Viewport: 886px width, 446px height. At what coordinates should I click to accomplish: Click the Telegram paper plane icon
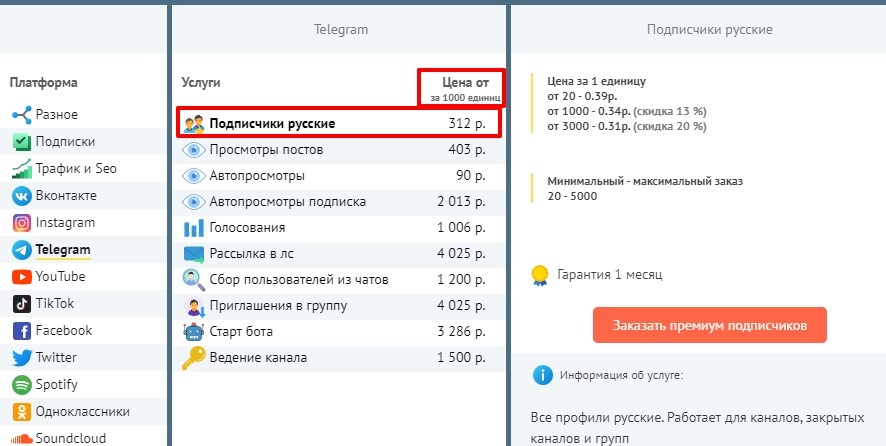[x=21, y=250]
